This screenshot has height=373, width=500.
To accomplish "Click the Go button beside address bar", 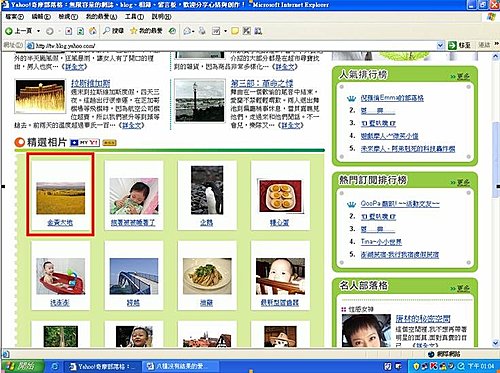I will (459, 45).
